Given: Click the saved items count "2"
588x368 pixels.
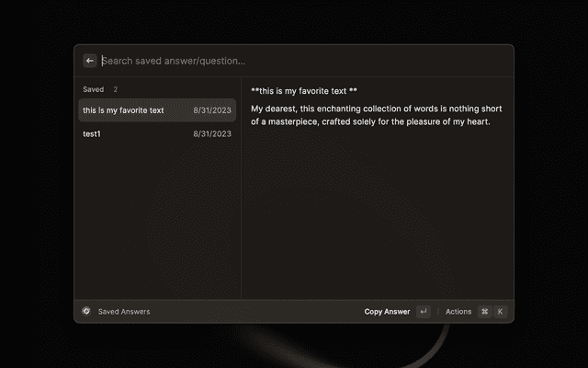Looking at the screenshot, I should [x=115, y=89].
